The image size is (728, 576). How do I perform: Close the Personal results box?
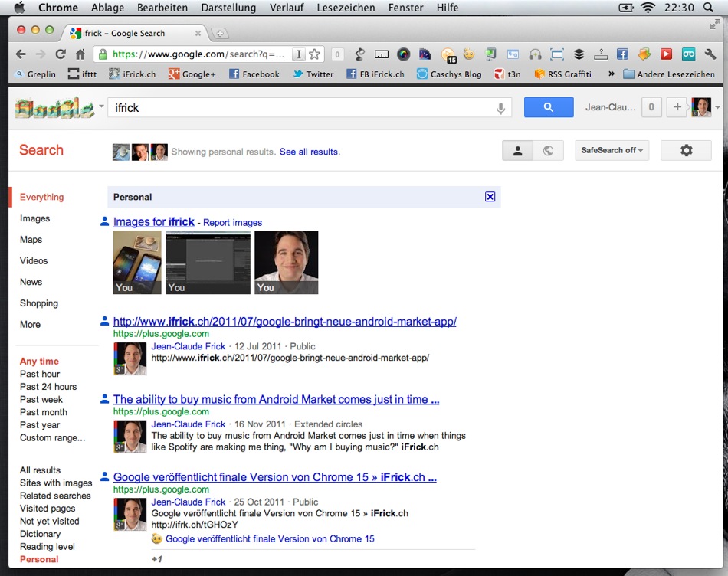click(490, 197)
